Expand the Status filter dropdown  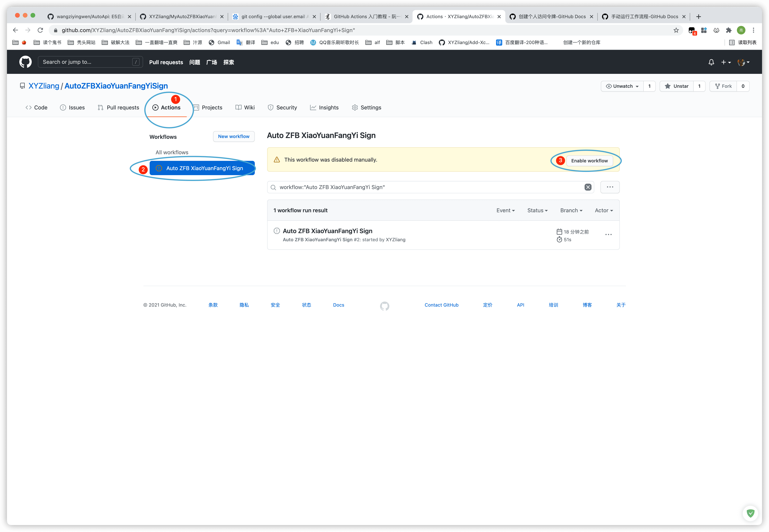pyautogui.click(x=537, y=211)
